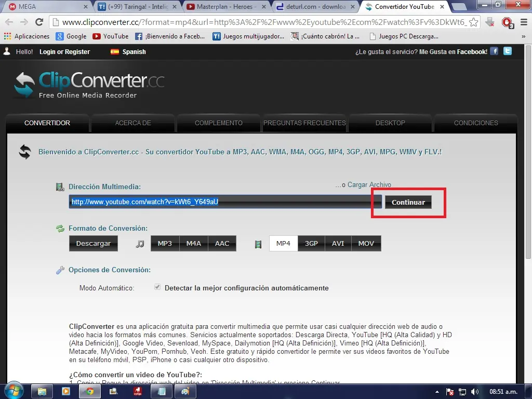Open media player from taskbar
This screenshot has height=399, width=532.
66,392
